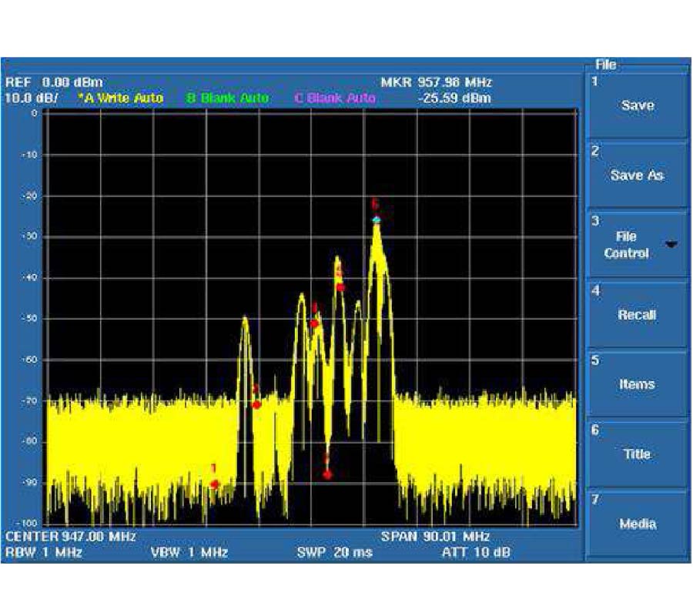Viewport: 693px width, 616px height.
Task: Pick red marker 4 near -40 dB
Action: click(x=340, y=287)
